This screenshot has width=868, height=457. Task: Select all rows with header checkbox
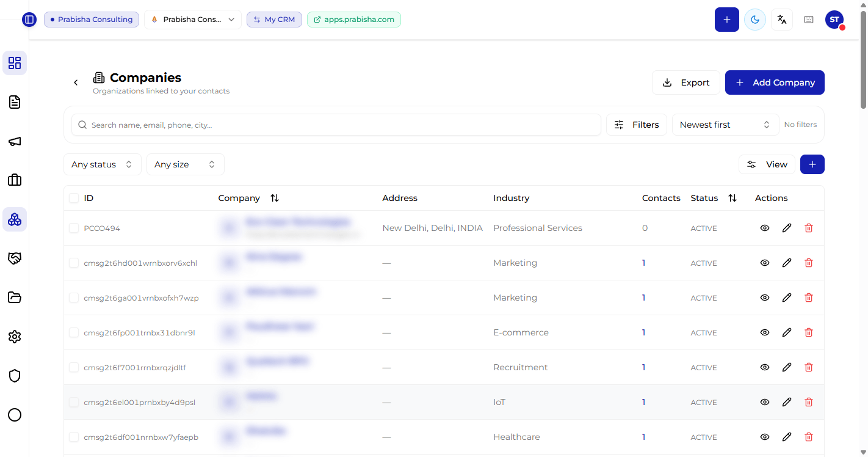(74, 198)
